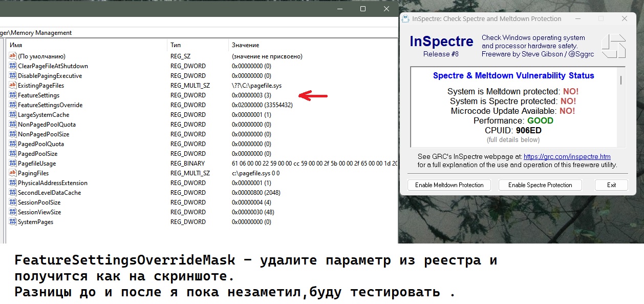Click the "(full details below)" text
Screen dimensions: 644x304
click(x=513, y=138)
